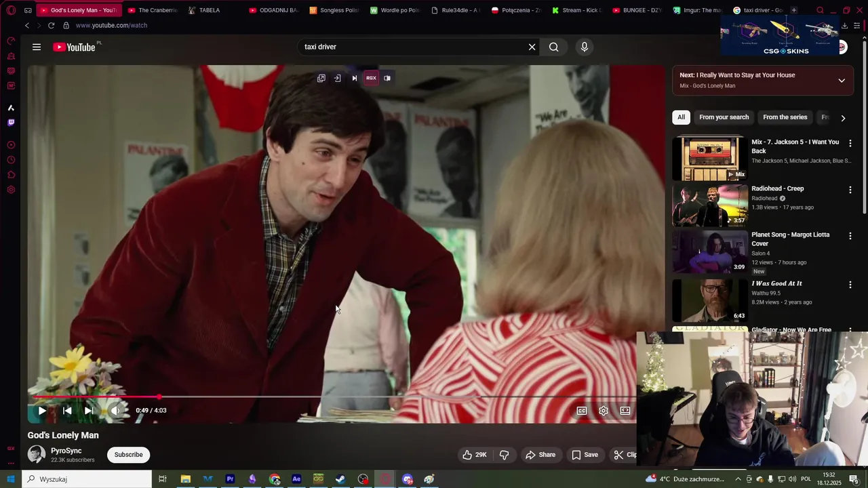Save the video to a playlist
Screen dimensions: 868x488
coord(585,455)
